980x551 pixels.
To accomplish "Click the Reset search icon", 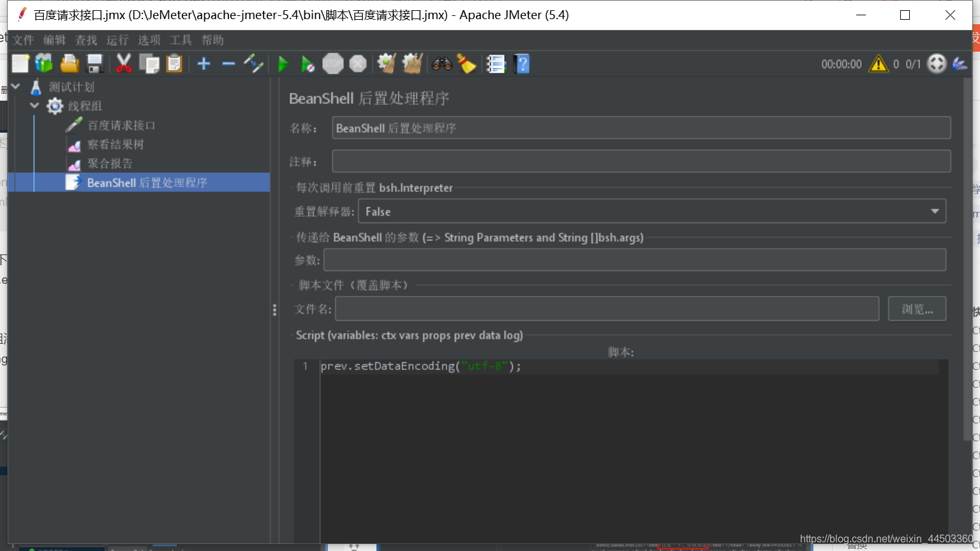I will (466, 64).
